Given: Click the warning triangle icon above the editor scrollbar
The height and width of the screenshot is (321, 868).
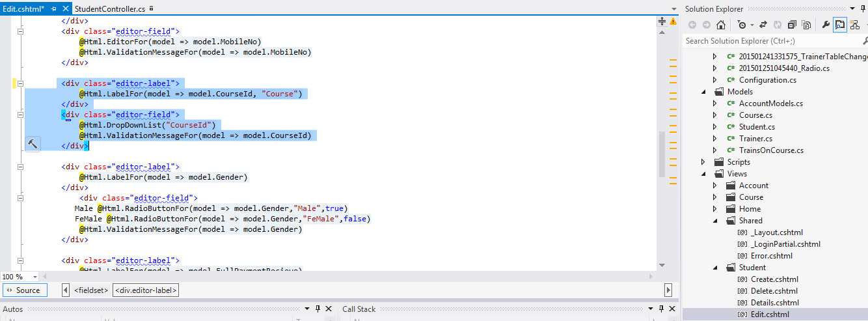Looking at the screenshot, I should [x=673, y=21].
